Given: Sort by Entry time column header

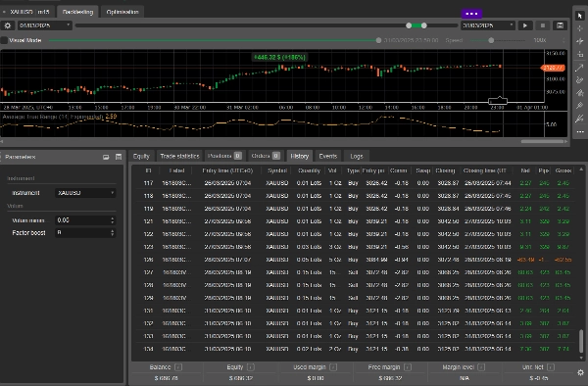Looking at the screenshot, I should click(x=227, y=170).
